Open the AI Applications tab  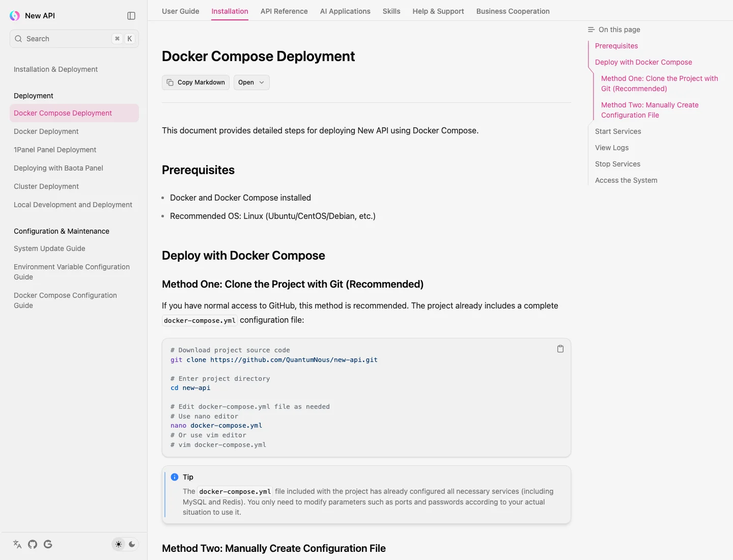345,11
